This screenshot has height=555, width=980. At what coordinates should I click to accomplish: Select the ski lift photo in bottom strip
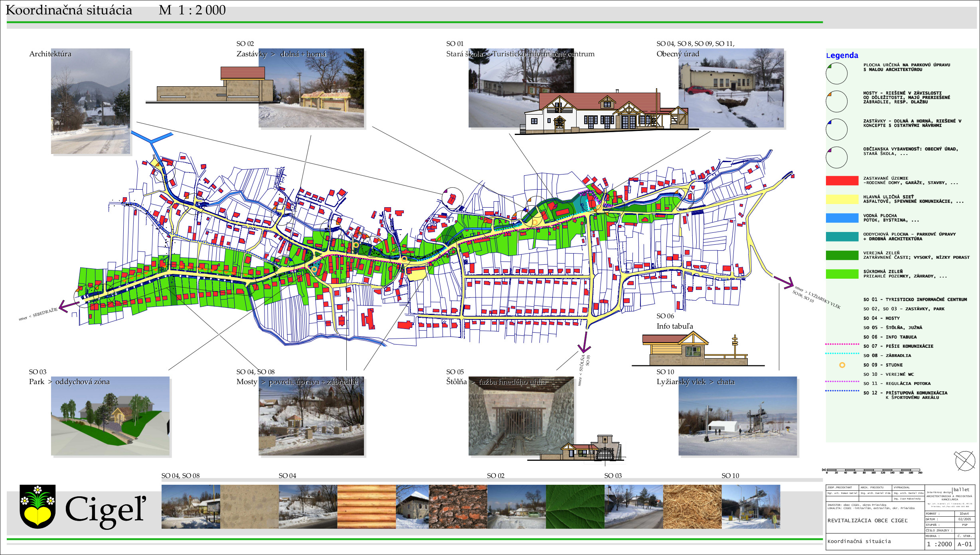[x=751, y=507]
